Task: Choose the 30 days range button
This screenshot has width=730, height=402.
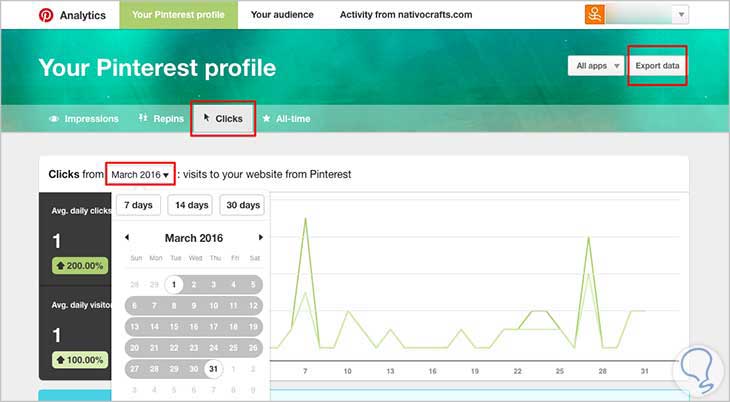Action: (x=243, y=205)
